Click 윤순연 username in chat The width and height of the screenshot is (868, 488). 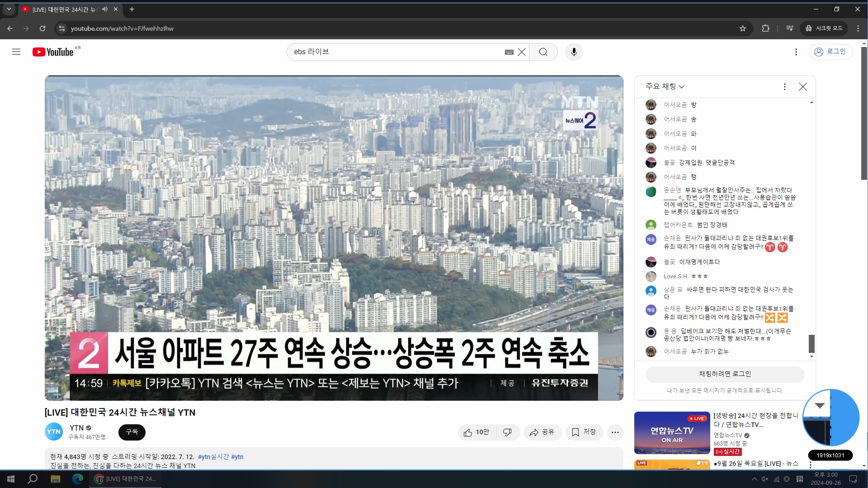tap(672, 190)
